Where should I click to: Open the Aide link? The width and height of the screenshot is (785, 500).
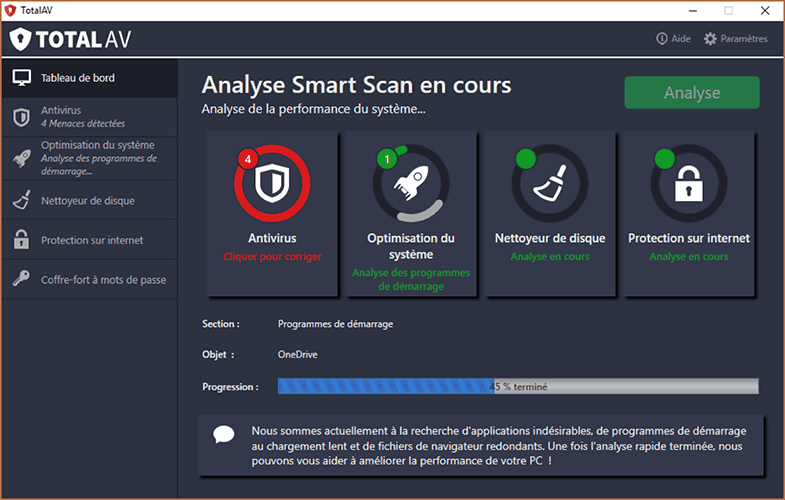[673, 39]
